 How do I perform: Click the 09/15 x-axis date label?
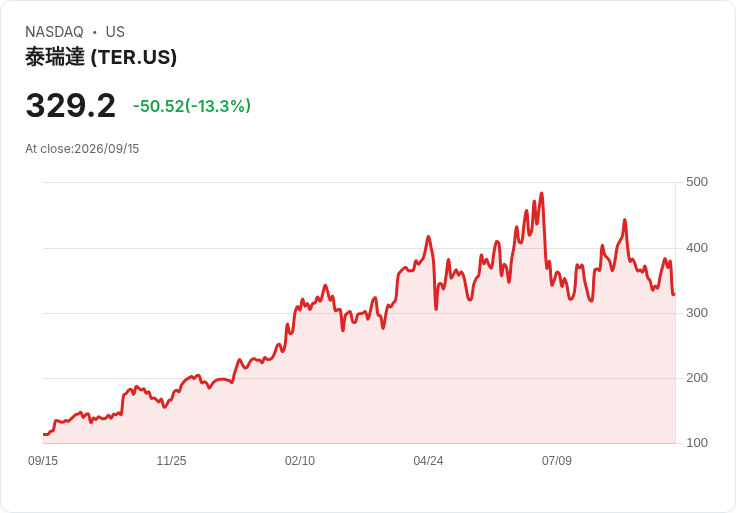[x=43, y=461]
